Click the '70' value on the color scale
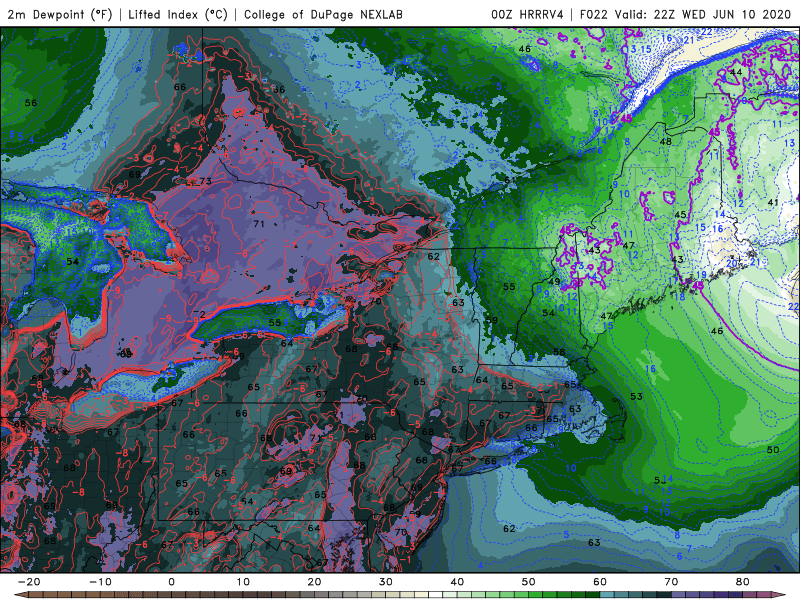This screenshot has height=600, width=800. [x=671, y=582]
